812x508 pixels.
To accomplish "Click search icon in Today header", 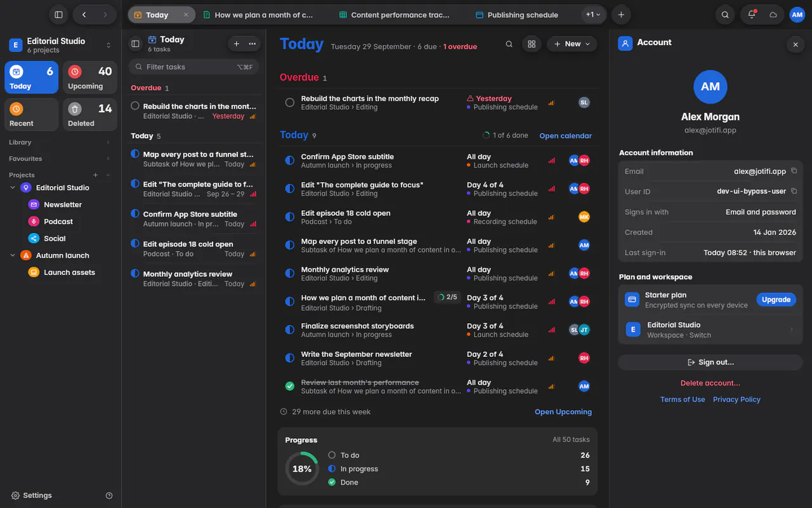I will 509,44.
